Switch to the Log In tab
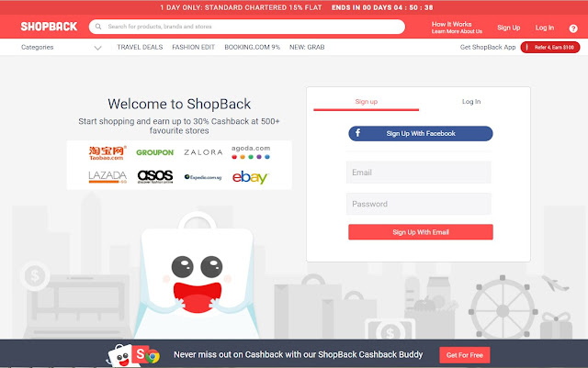 [471, 102]
